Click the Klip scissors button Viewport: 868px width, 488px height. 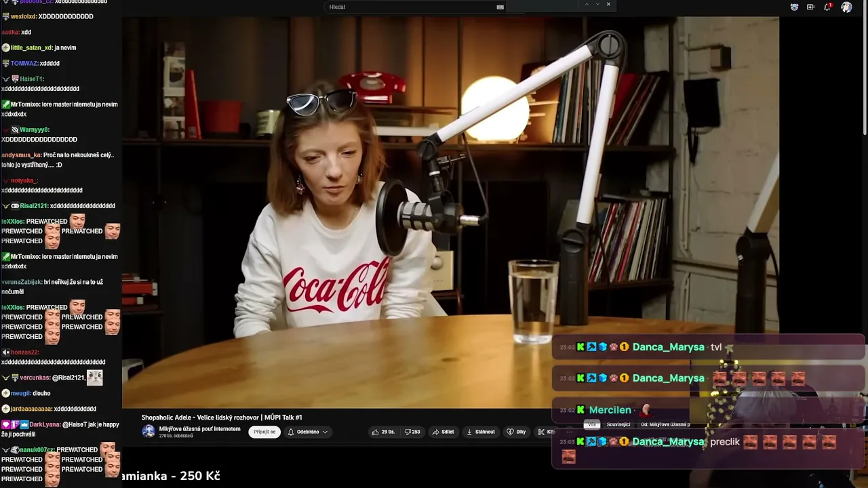click(x=545, y=432)
